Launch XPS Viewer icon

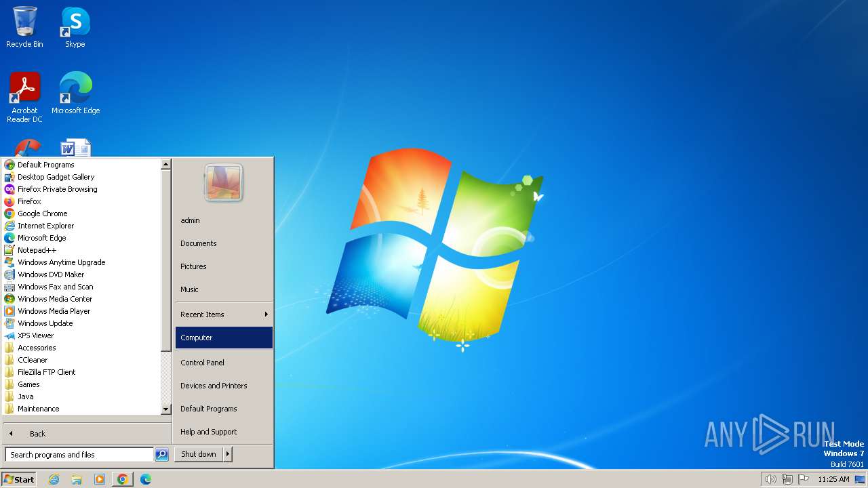click(x=9, y=335)
